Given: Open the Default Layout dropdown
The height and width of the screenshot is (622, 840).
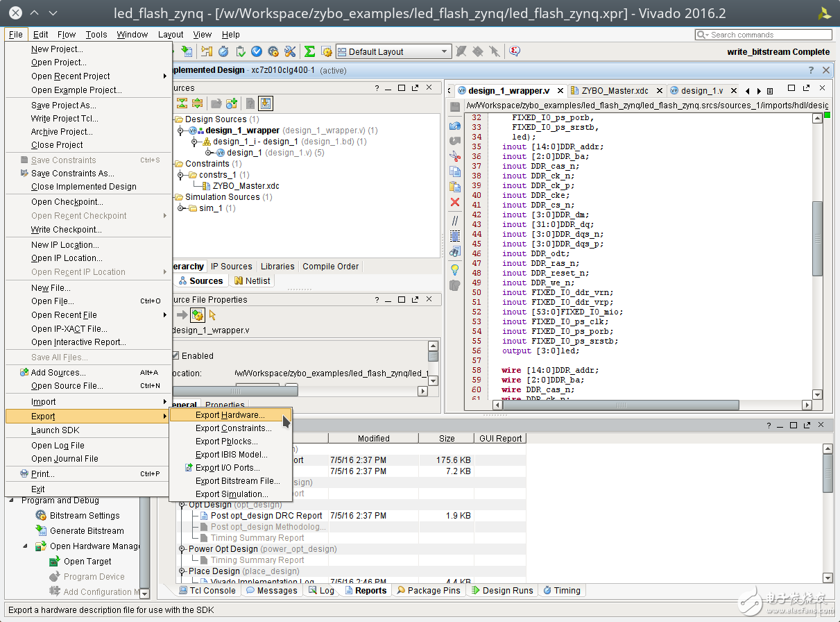Looking at the screenshot, I should pos(393,51).
